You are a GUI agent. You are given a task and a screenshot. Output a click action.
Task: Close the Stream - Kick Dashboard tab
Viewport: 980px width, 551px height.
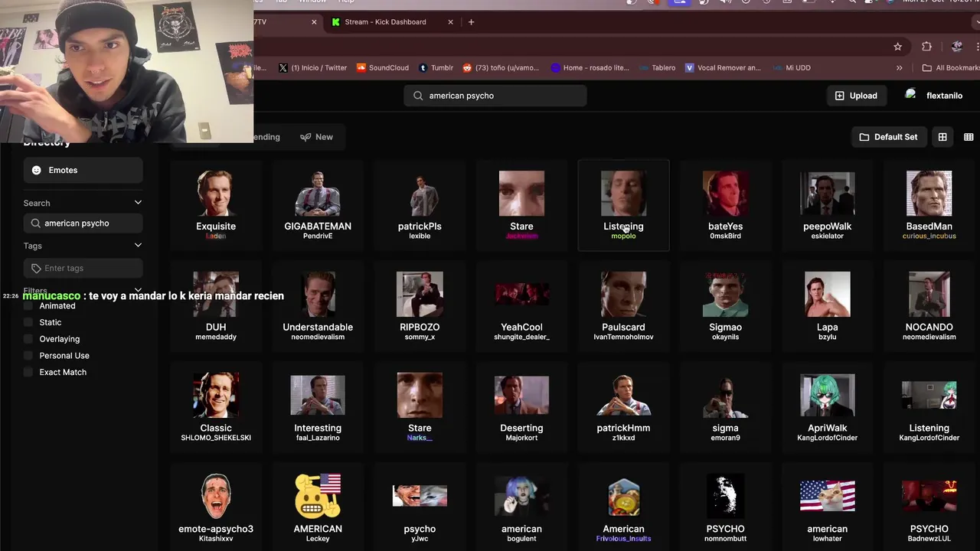[450, 22]
